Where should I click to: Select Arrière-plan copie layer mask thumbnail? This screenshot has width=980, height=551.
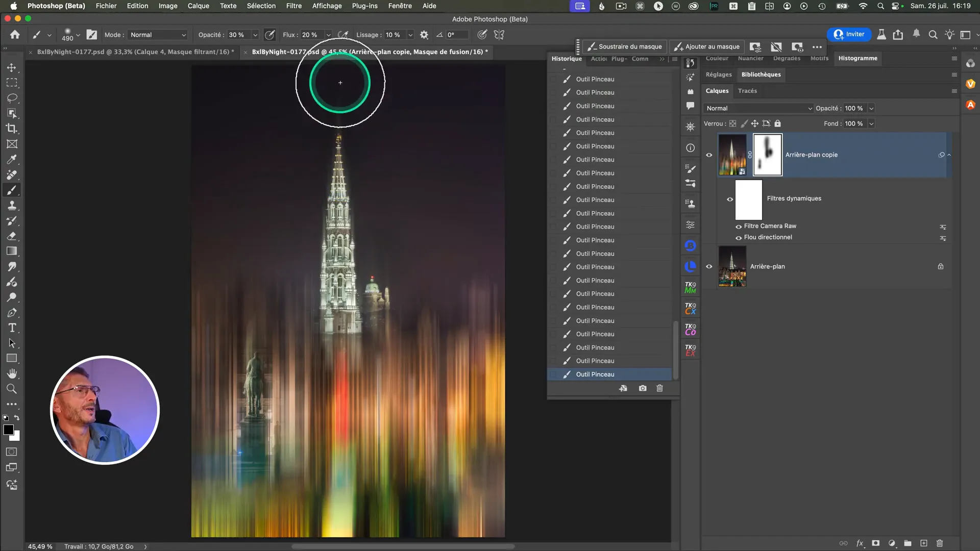(767, 155)
